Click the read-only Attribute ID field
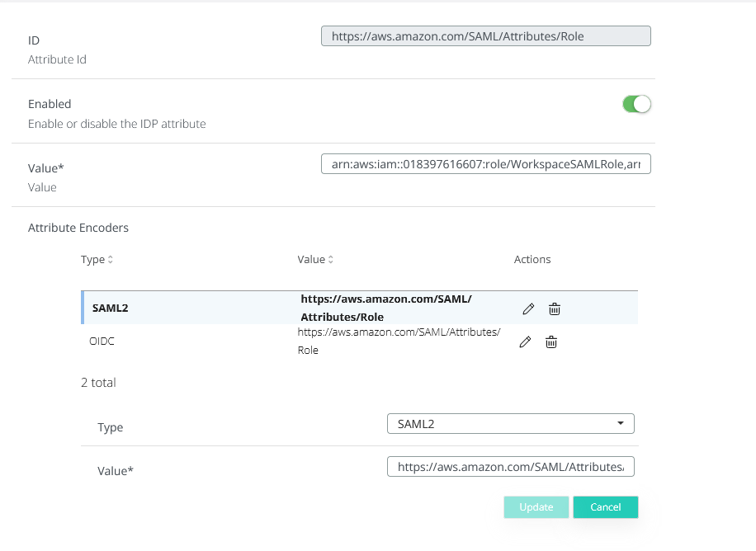 tap(485, 36)
